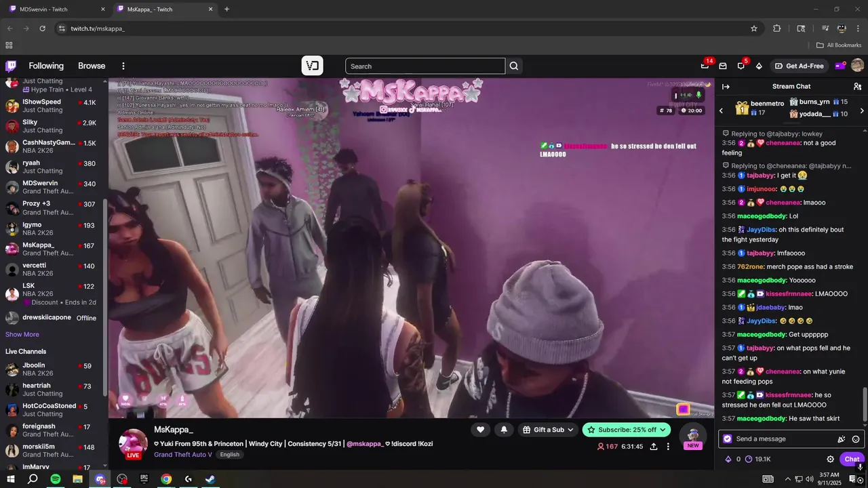
Task: Open a new browser tab
Action: click(x=226, y=9)
